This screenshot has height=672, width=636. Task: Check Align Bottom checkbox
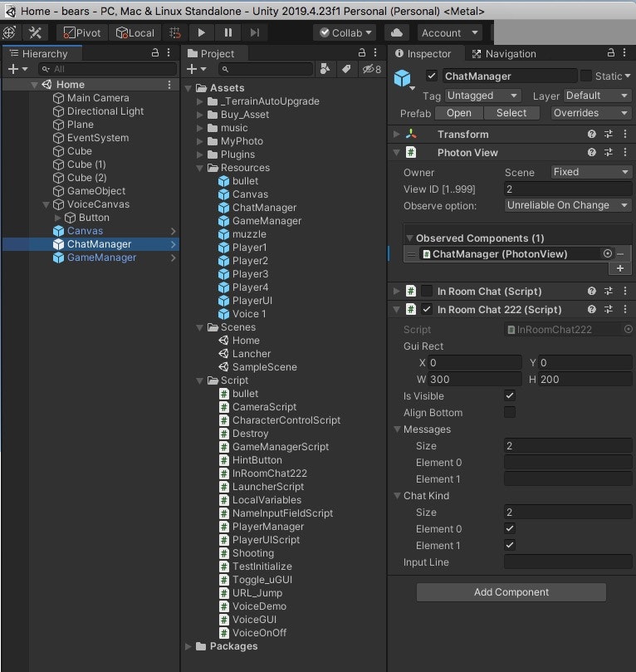[510, 412]
